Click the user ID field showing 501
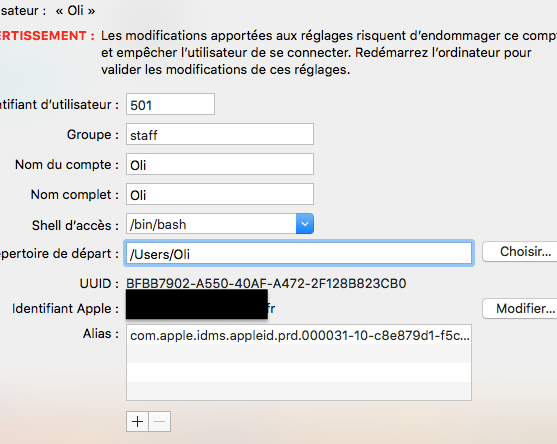The height and width of the screenshot is (444, 557). coord(170,104)
